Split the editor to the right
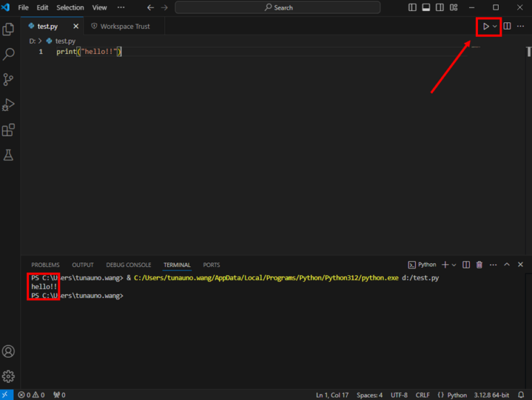532x400 pixels. pyautogui.click(x=507, y=26)
